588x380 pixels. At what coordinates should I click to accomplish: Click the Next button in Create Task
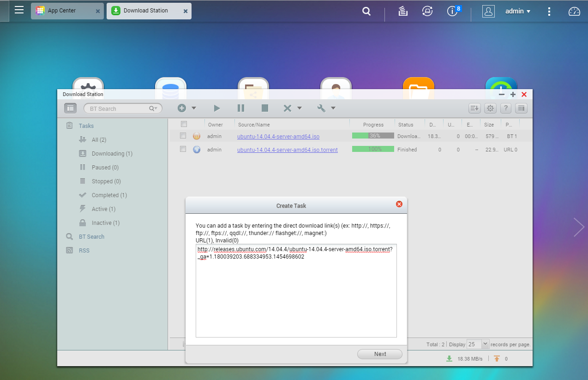point(380,354)
